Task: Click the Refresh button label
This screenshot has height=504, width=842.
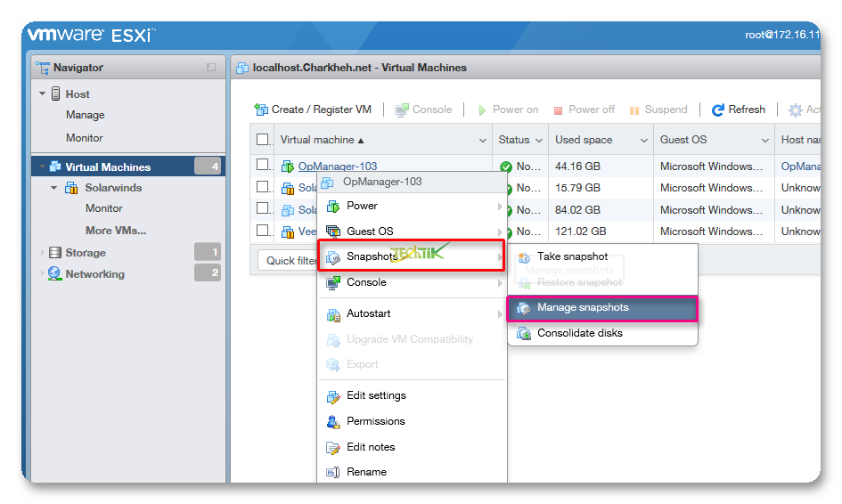Action: [747, 110]
